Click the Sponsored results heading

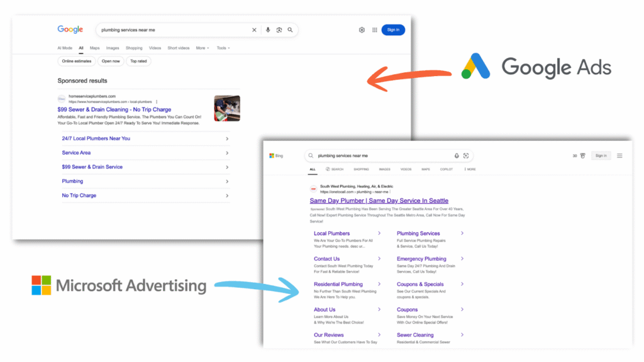point(82,81)
